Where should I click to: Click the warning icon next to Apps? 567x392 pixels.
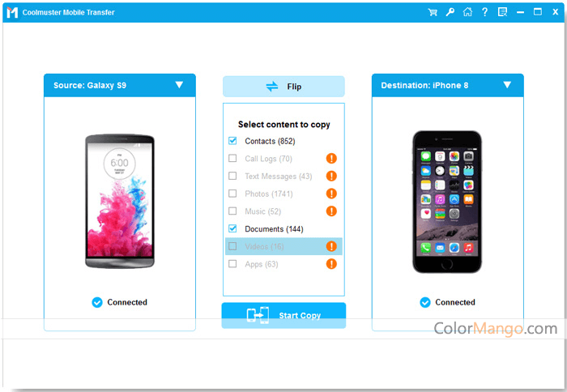331,264
